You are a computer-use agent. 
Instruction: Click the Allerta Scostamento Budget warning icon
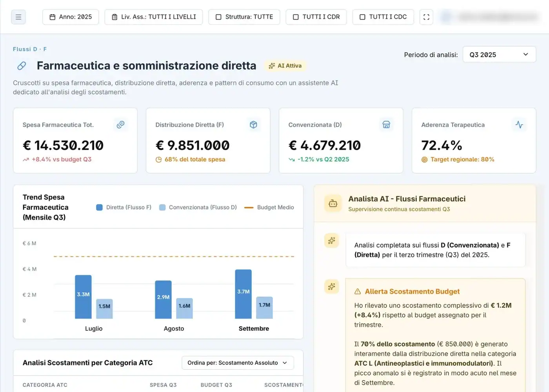tap(358, 292)
